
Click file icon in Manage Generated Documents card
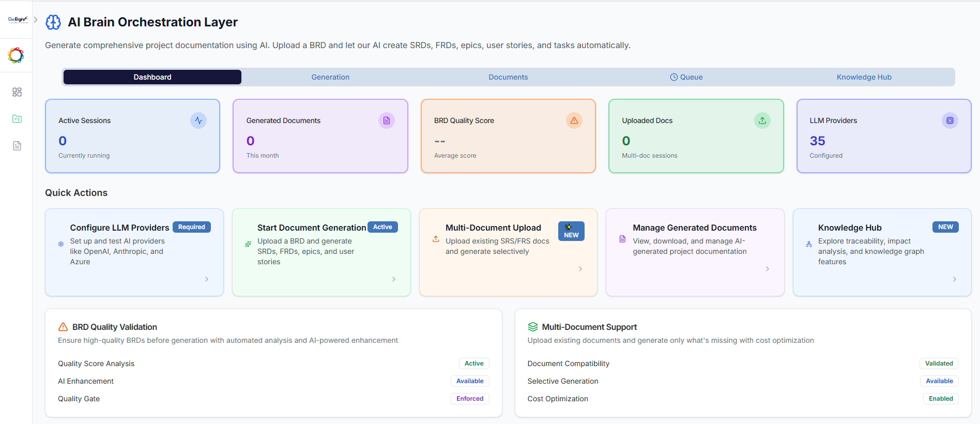point(622,239)
